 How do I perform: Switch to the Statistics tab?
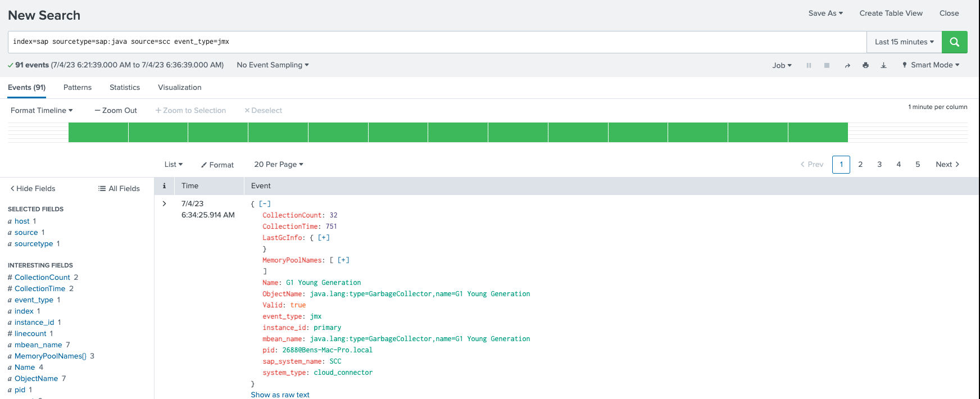(x=125, y=87)
